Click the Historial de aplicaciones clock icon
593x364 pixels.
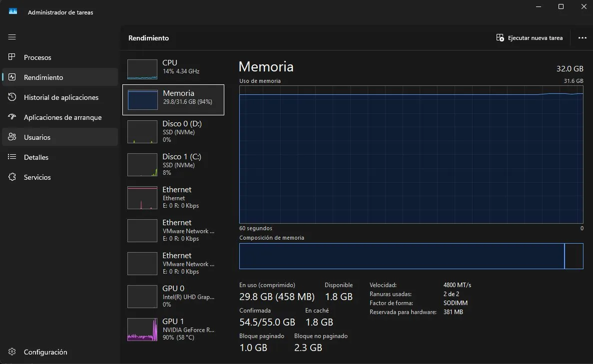(x=12, y=97)
